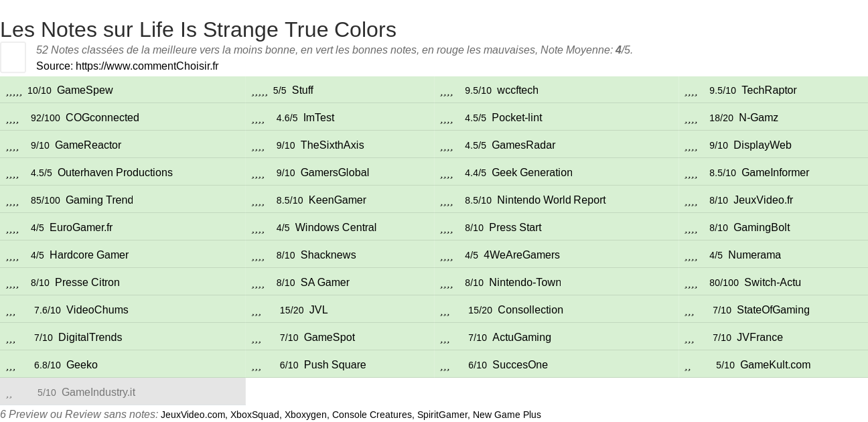Open the N-Gamz 18/20 review
The image size is (868, 422).
point(759,118)
